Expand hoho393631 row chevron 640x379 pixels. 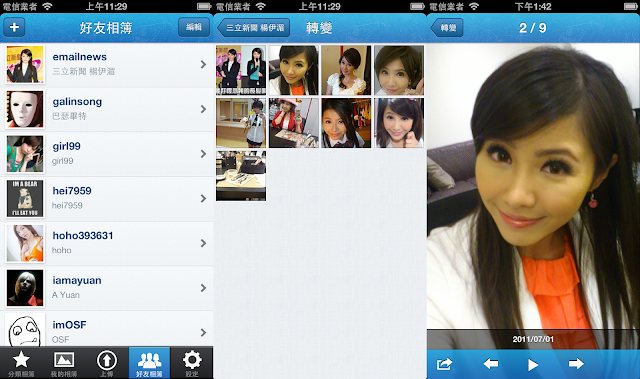click(x=203, y=243)
